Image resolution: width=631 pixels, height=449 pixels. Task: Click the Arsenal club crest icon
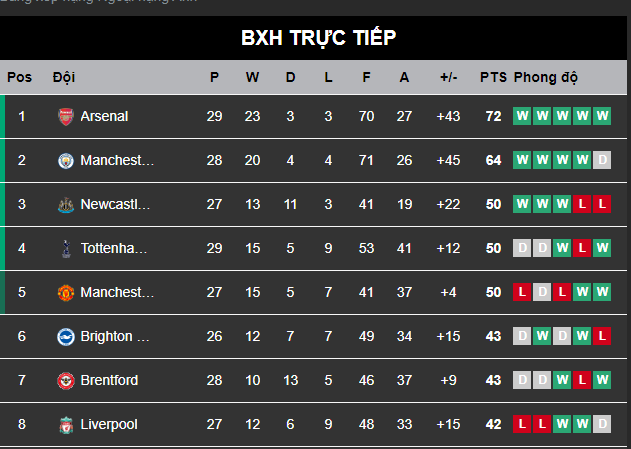pos(66,117)
